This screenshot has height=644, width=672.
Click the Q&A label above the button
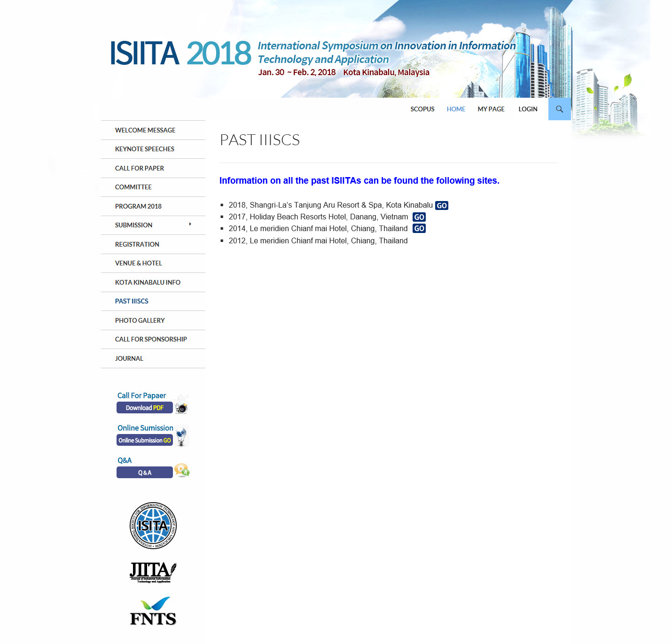(125, 460)
